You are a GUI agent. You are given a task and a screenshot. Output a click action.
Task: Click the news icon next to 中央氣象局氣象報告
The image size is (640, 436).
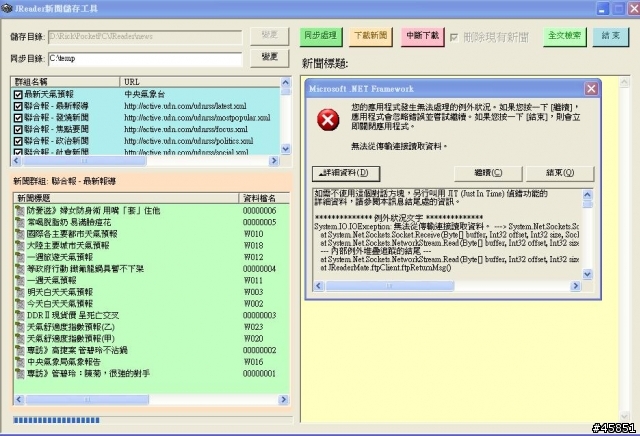point(20,362)
